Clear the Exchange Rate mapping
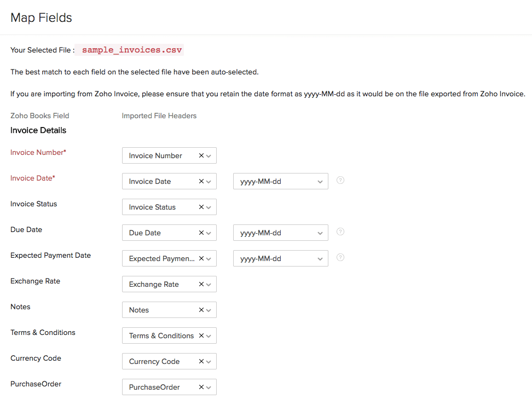This screenshot has width=532, height=399. [x=201, y=285]
